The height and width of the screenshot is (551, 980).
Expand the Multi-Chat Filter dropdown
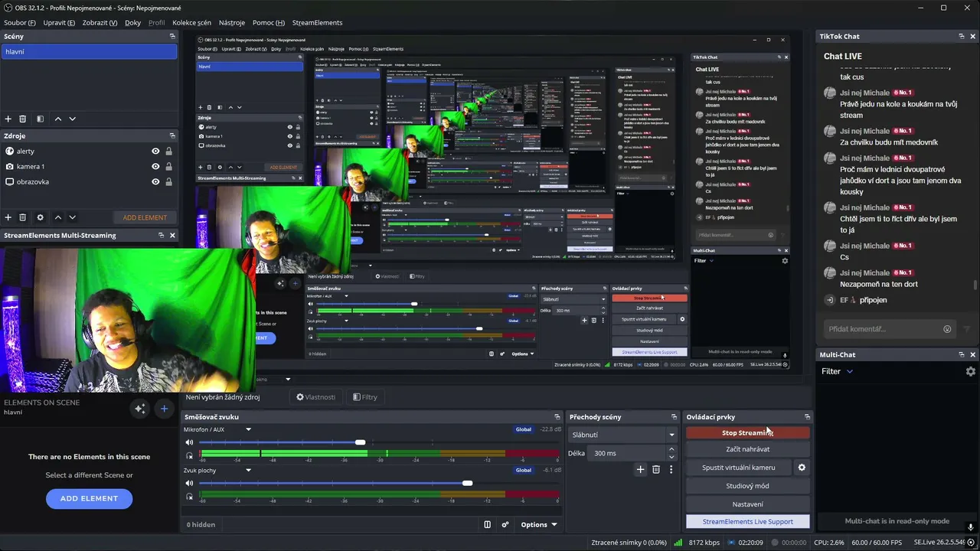tap(838, 371)
